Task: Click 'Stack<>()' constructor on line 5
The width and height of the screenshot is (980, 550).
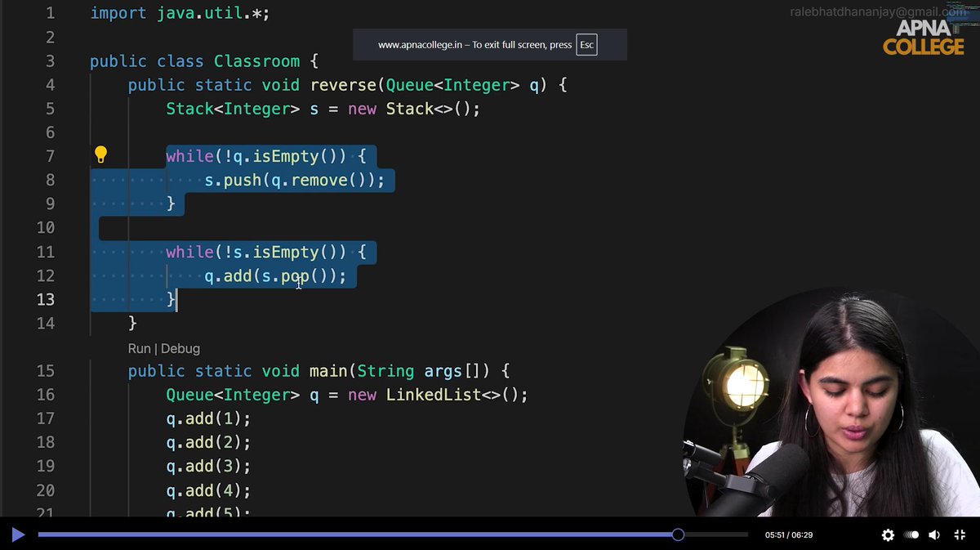Action: click(429, 109)
